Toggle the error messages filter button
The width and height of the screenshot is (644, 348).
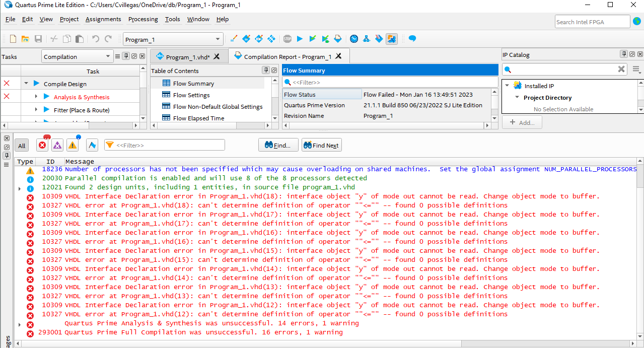pyautogui.click(x=43, y=145)
